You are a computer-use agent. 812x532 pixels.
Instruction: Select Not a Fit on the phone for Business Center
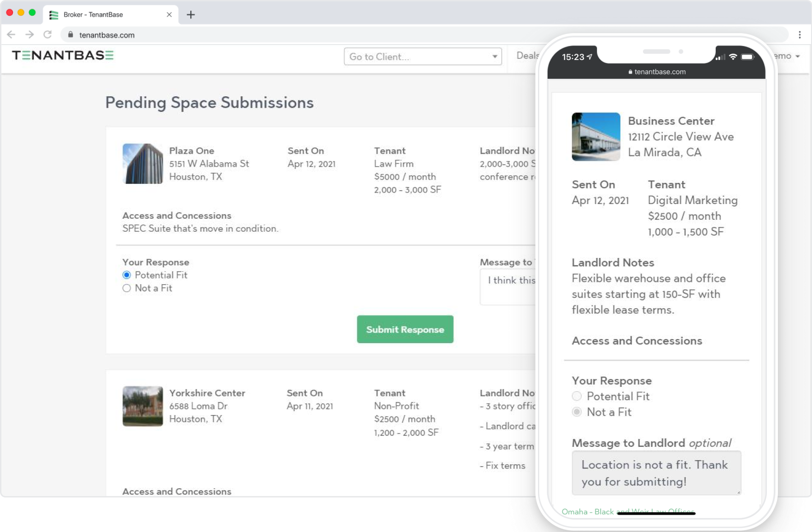pyautogui.click(x=577, y=412)
